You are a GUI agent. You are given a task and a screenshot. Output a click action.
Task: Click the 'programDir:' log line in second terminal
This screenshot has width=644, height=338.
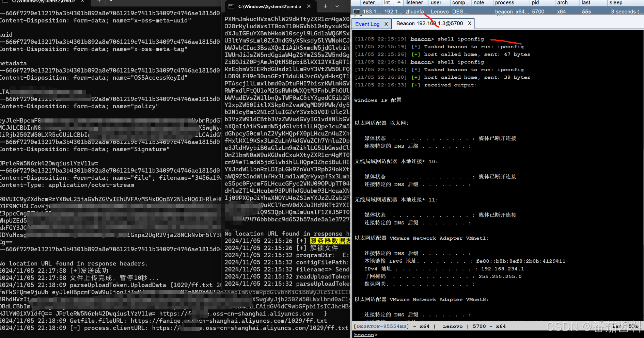(287, 255)
